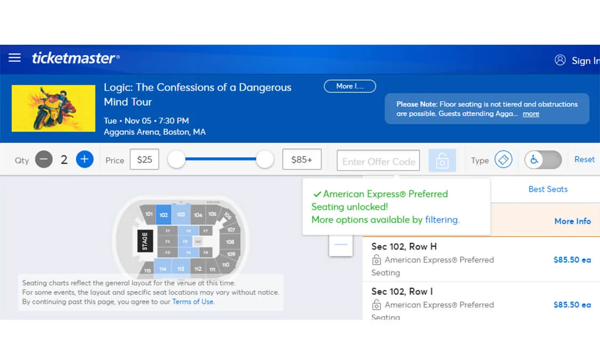The width and height of the screenshot is (600, 364).
Task: Click the minimum price slider knob
Action: point(176,160)
